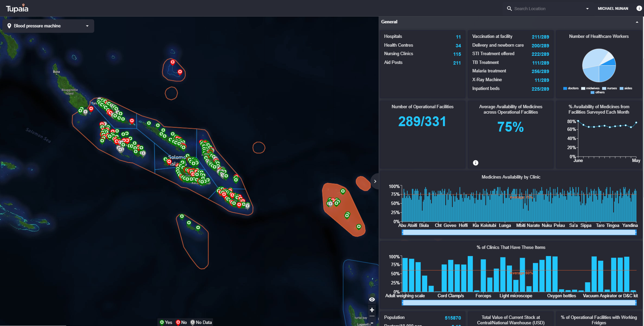Click the search magnifier icon
Viewport: 644px width, 326px height.
pos(509,8)
